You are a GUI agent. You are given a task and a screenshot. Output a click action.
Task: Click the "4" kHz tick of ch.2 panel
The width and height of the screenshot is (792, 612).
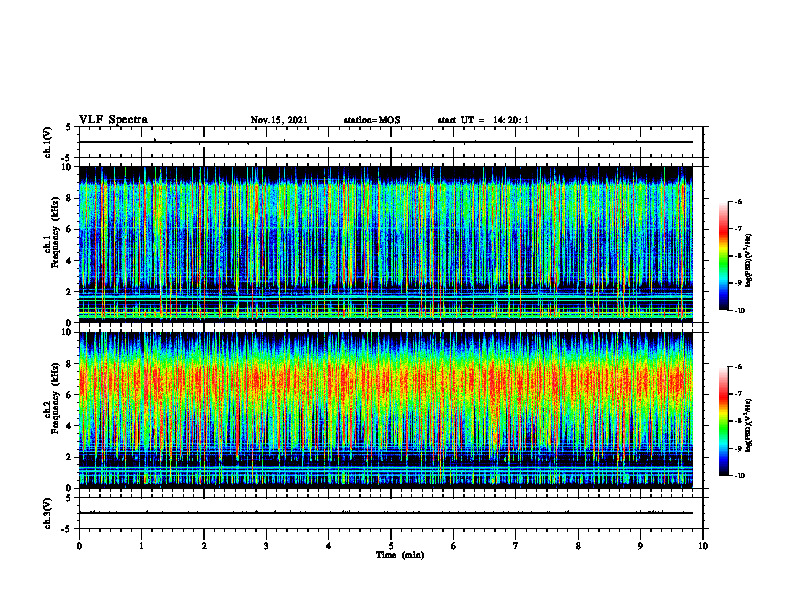[x=70, y=426]
